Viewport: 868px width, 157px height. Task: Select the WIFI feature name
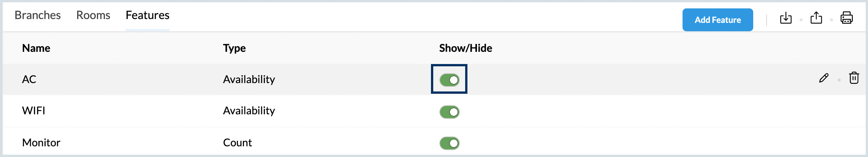coord(33,111)
